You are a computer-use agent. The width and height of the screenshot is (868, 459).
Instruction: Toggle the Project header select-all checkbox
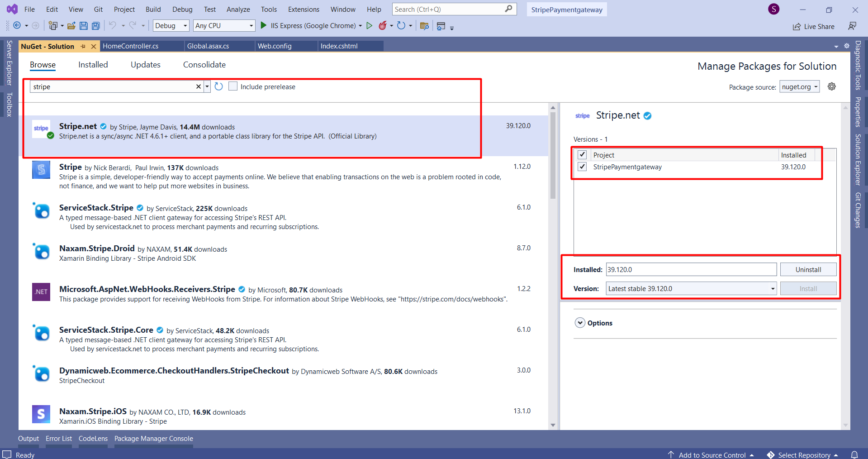point(582,155)
